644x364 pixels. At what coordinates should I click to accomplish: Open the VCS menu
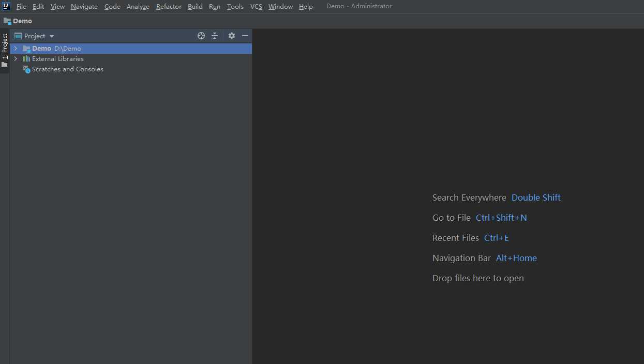[x=256, y=7]
